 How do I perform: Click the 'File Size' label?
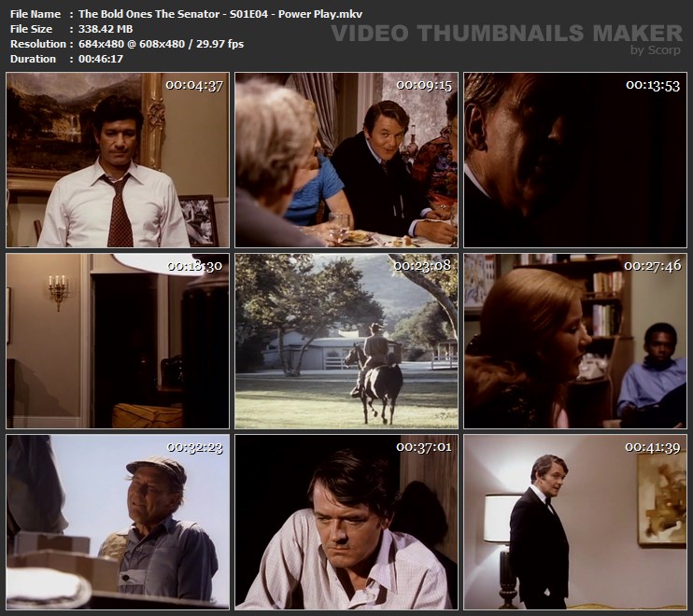[x=31, y=29]
